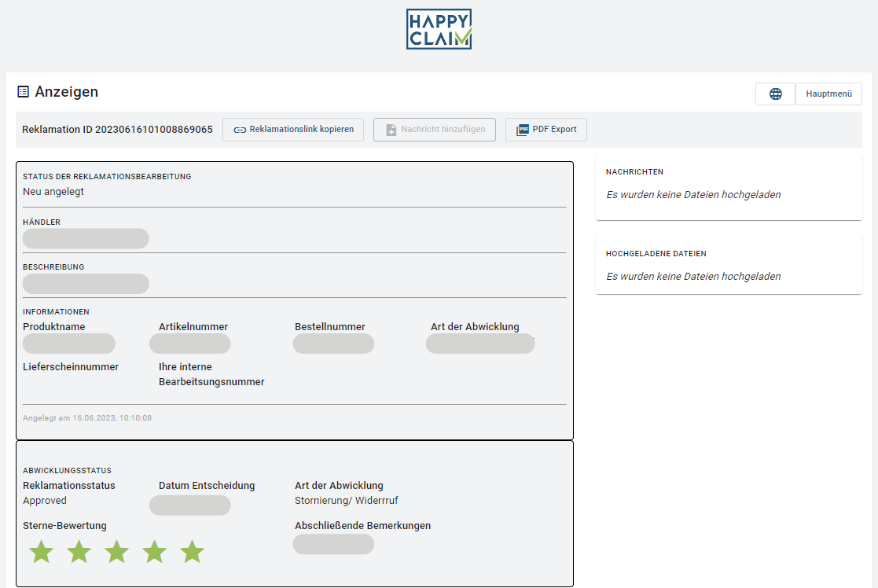The width and height of the screenshot is (878, 588).
Task: Click the Approved status text
Action: pyautogui.click(x=45, y=501)
